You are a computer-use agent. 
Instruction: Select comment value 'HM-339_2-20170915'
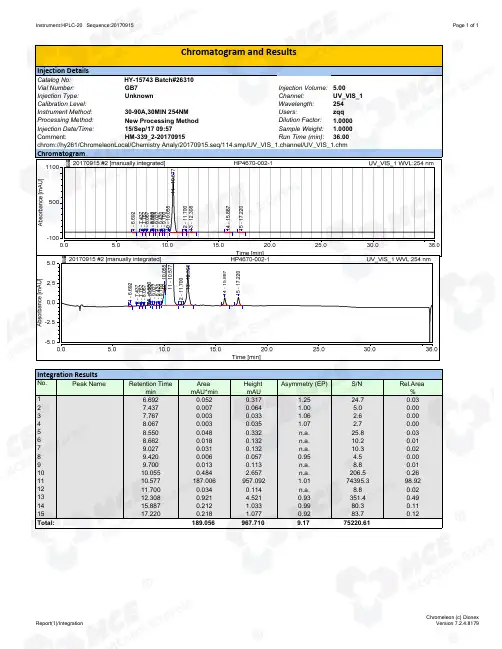coord(155,137)
